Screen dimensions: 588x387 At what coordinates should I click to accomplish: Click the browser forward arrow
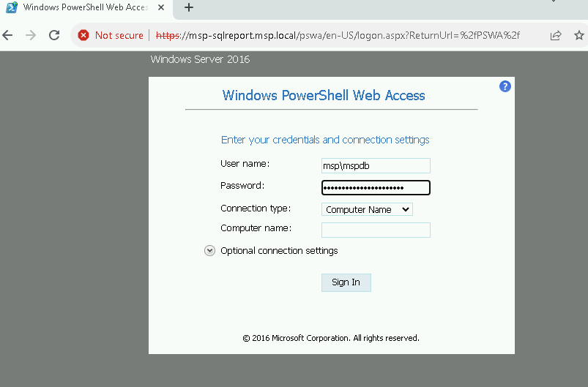pos(31,35)
